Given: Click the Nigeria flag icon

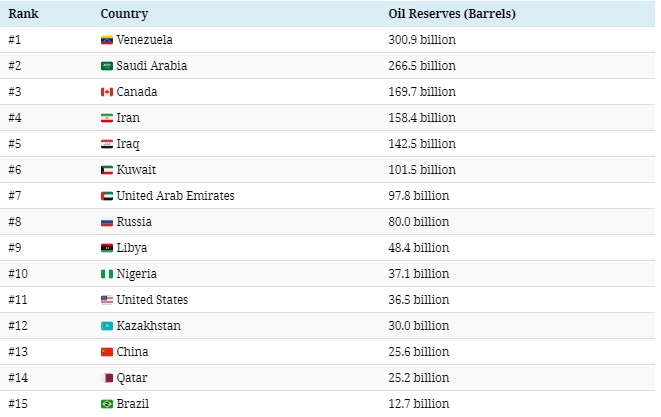Looking at the screenshot, I should pos(107,274).
